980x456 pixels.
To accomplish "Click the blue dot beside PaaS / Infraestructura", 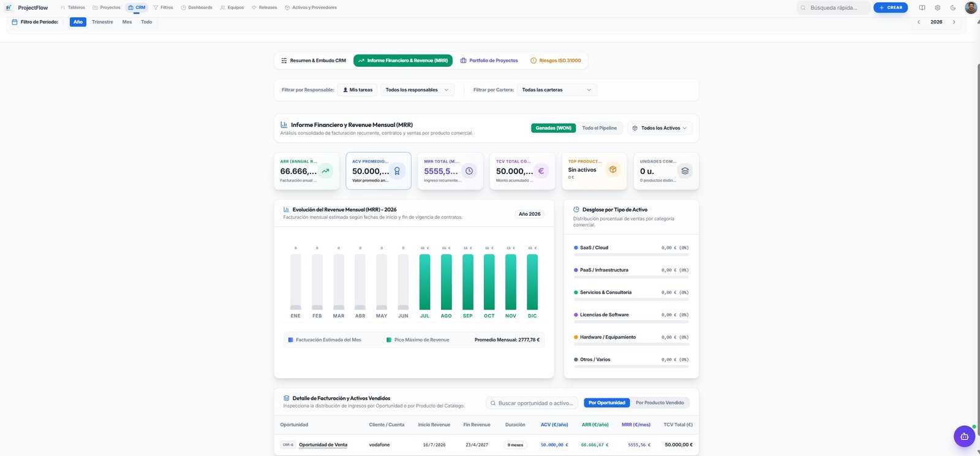I will click(576, 270).
